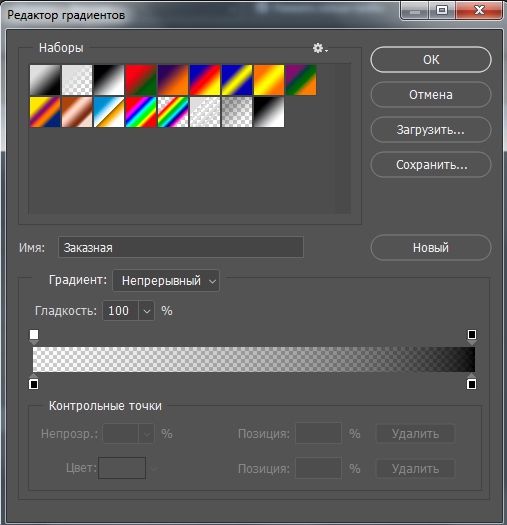Viewport: 507px width, 525px height.
Task: Maximize the gradient editor window
Action: click(442, 10)
